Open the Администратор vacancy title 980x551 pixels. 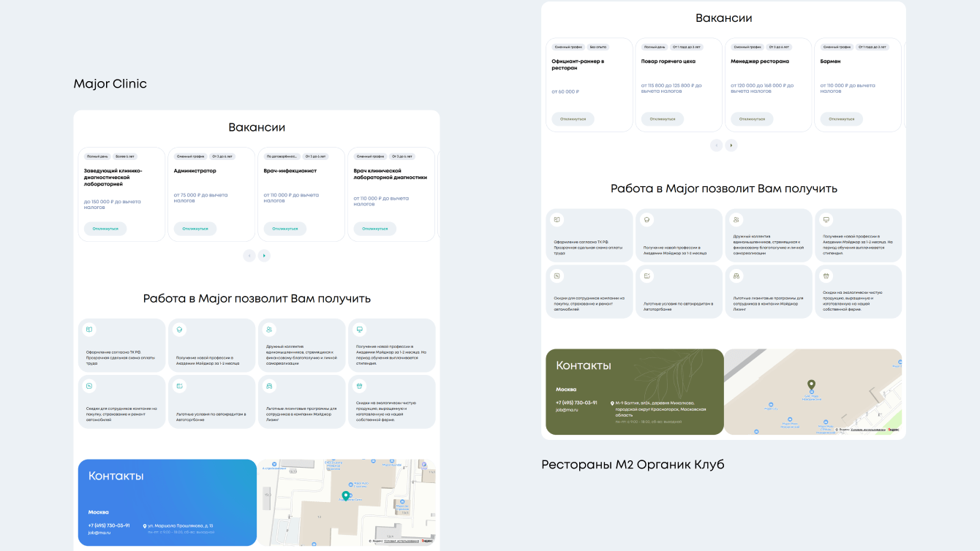(195, 171)
